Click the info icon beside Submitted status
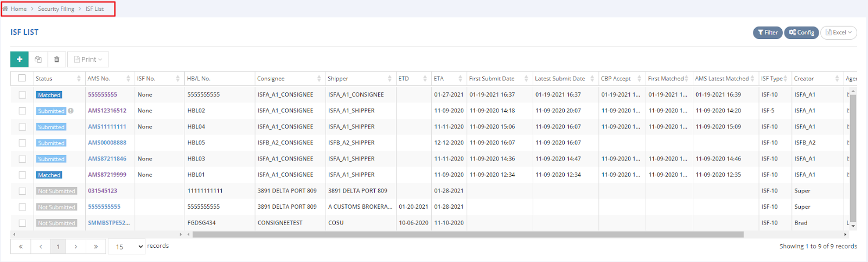868x262 pixels. (x=71, y=111)
